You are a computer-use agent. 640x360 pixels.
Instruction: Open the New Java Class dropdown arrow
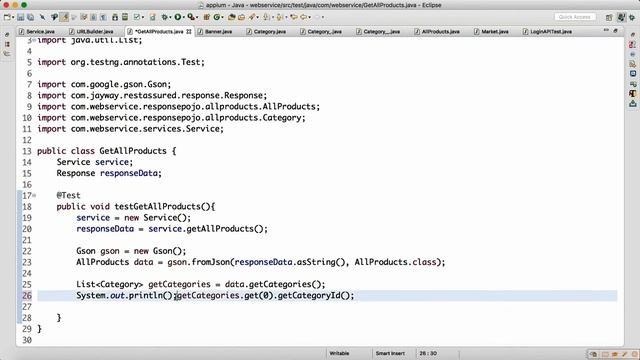click(x=222, y=17)
